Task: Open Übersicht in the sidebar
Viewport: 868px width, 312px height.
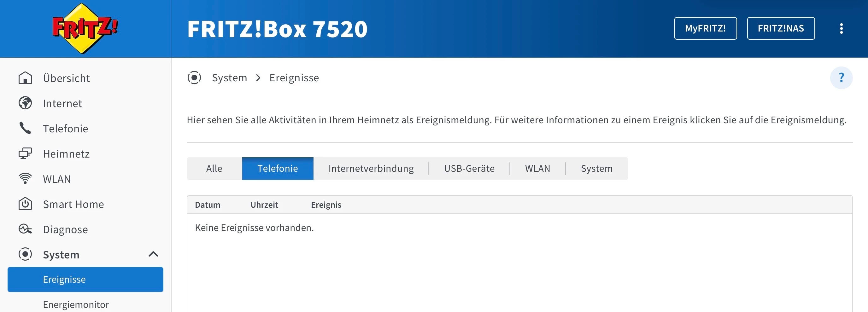Action: point(66,78)
